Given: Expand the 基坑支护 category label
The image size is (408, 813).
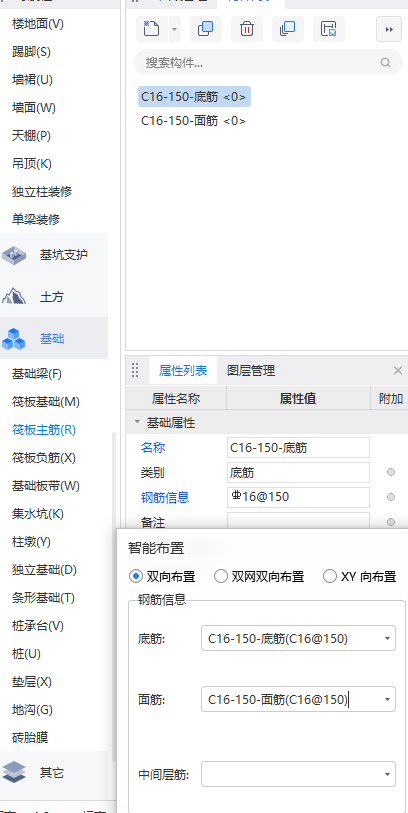Looking at the screenshot, I should tap(64, 255).
